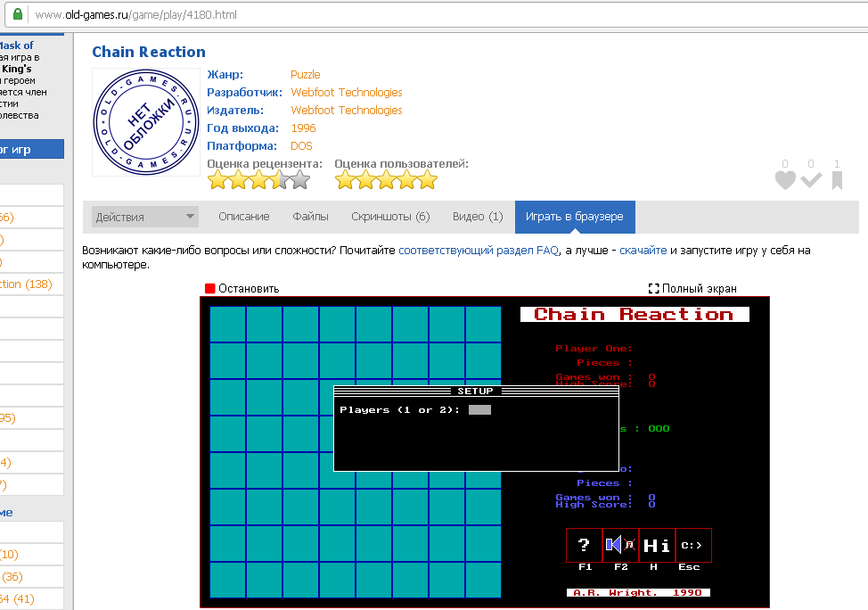Click the top-left teal grid cell

pos(227,324)
